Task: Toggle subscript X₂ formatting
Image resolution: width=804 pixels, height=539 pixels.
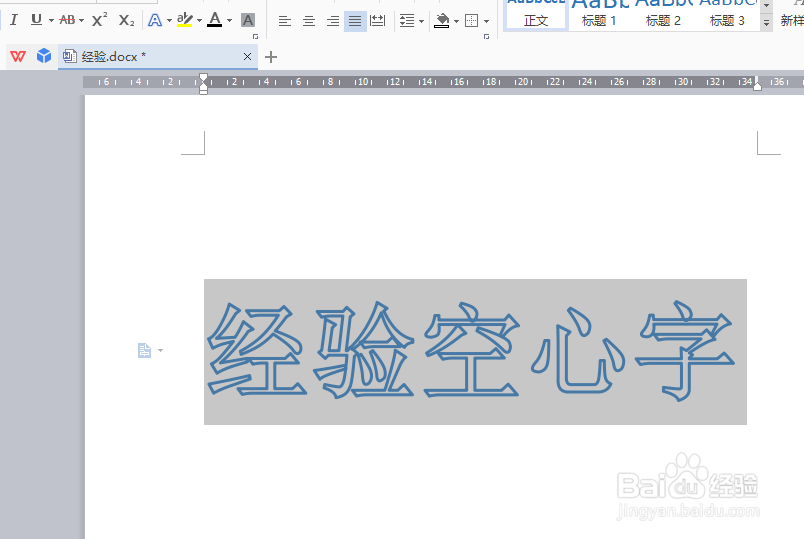Action: coord(126,20)
